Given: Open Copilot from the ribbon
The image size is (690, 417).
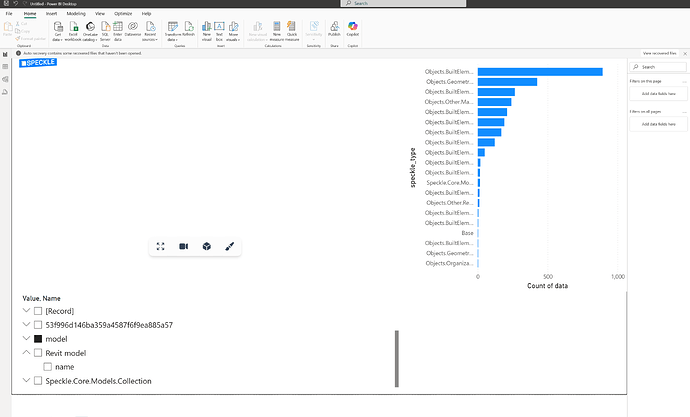Looking at the screenshot, I should click(352, 29).
